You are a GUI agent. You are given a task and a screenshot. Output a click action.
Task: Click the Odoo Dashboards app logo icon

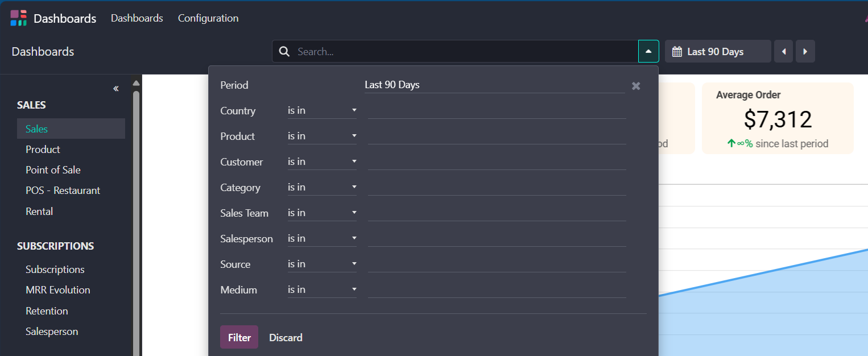coord(18,18)
